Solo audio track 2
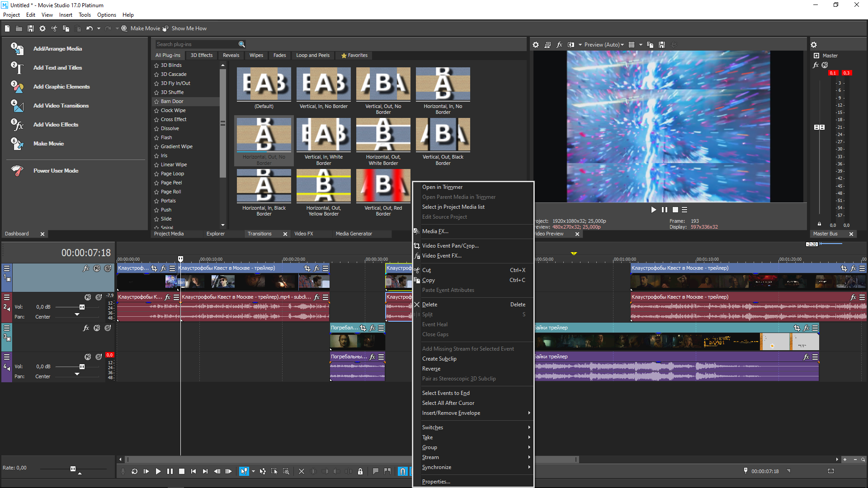This screenshot has width=868, height=488. (x=99, y=297)
